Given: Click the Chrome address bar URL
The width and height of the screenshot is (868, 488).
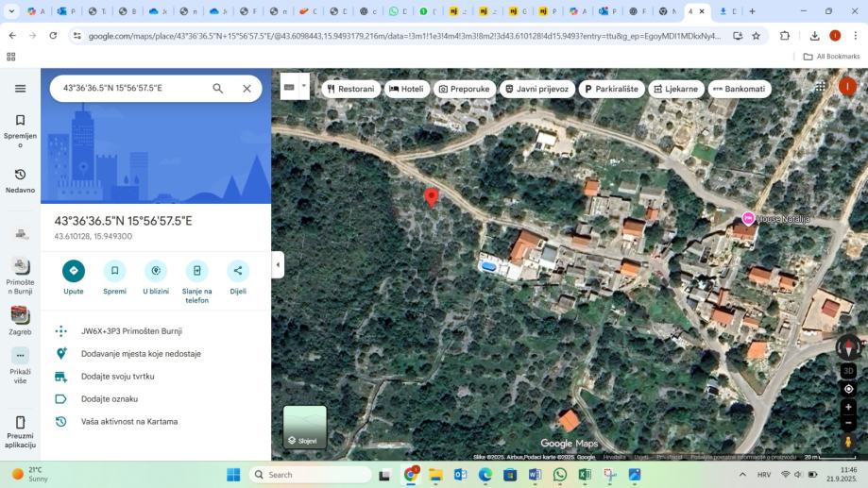Looking at the screenshot, I should tap(404, 36).
